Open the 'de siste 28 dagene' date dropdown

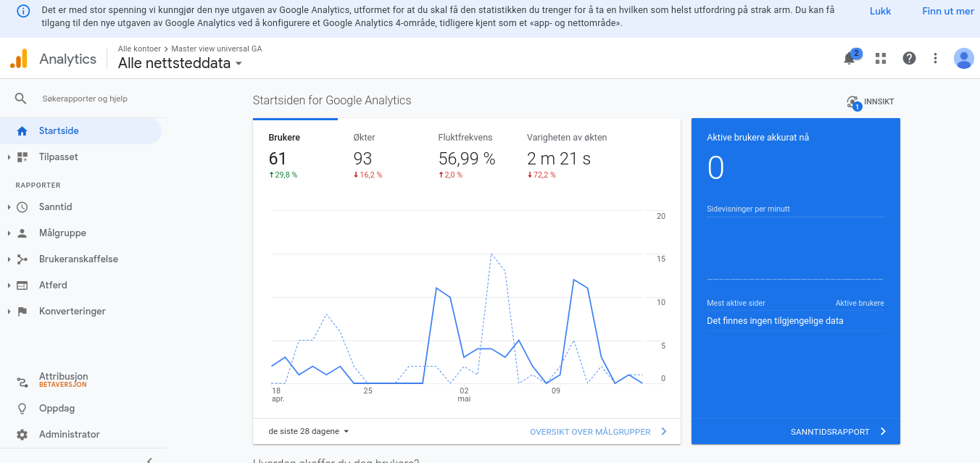(x=309, y=431)
